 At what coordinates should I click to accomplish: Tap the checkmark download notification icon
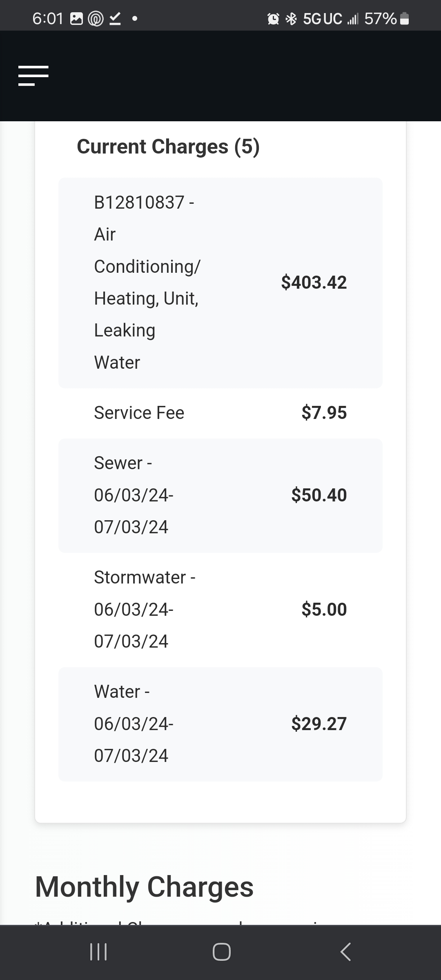coord(115,19)
